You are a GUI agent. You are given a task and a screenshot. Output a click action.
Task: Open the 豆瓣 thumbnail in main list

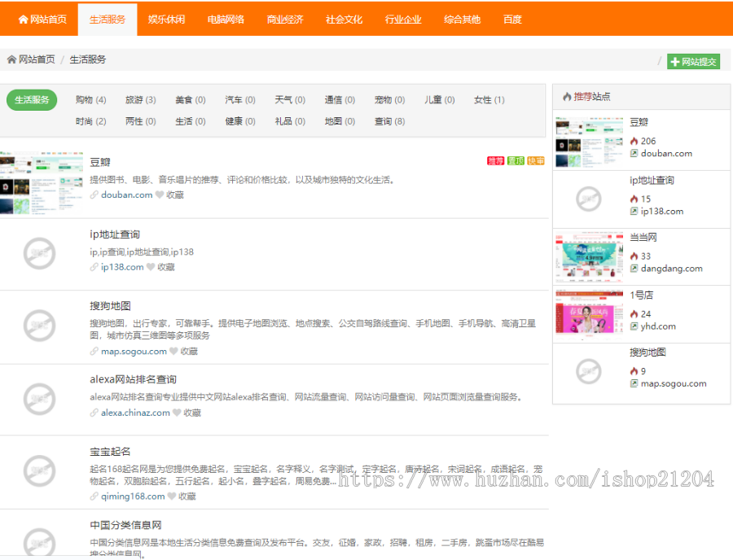42,182
